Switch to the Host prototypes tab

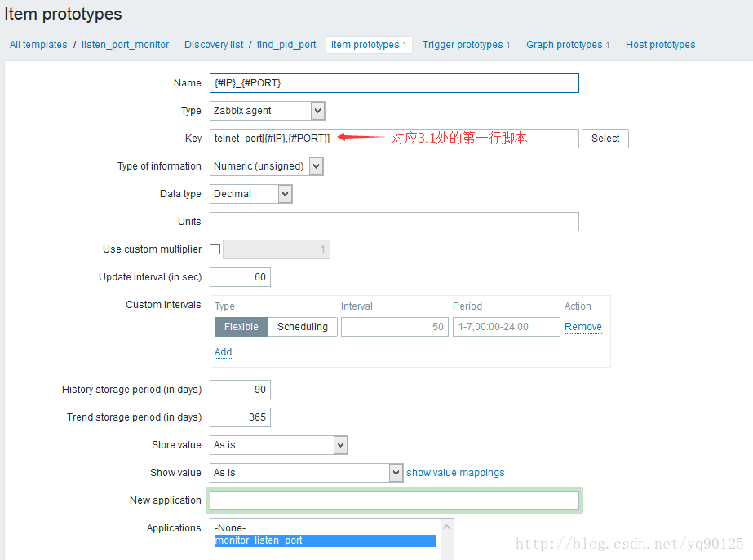coord(660,45)
